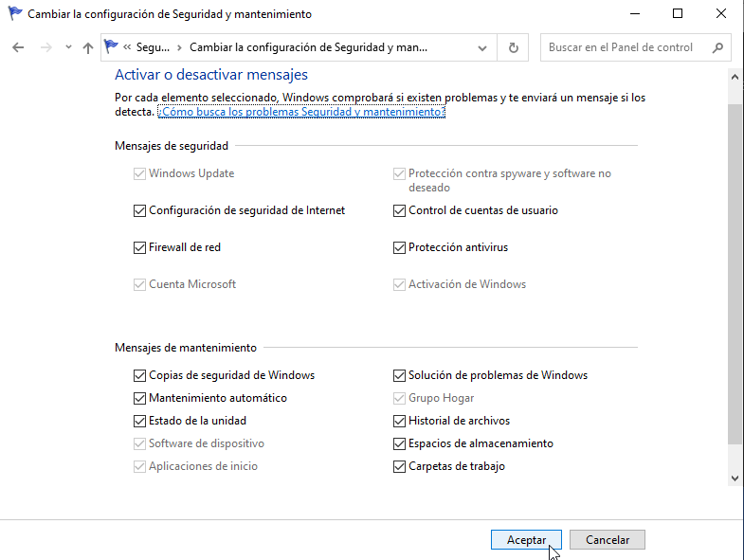
Task: Click the disabled Aplicaciones de inicio checkbox
Action: point(139,466)
